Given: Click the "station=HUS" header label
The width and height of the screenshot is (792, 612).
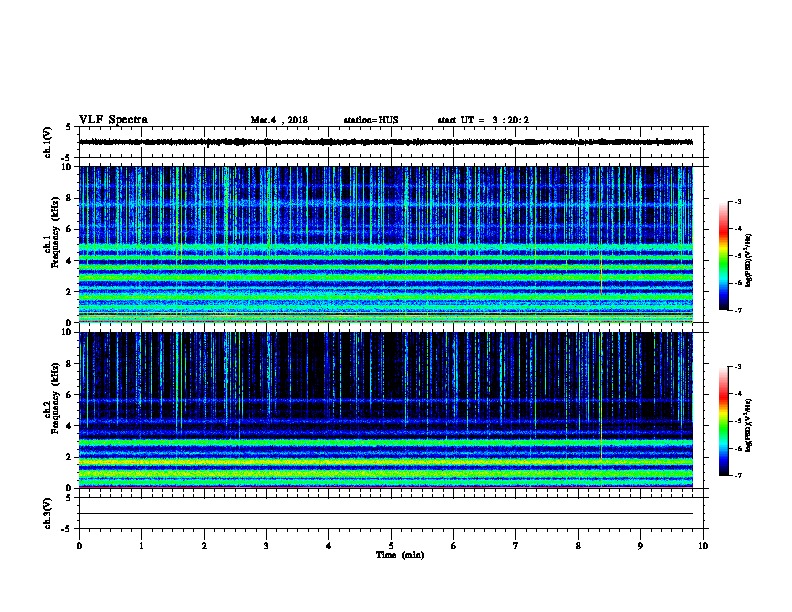Looking at the screenshot, I should [x=371, y=120].
